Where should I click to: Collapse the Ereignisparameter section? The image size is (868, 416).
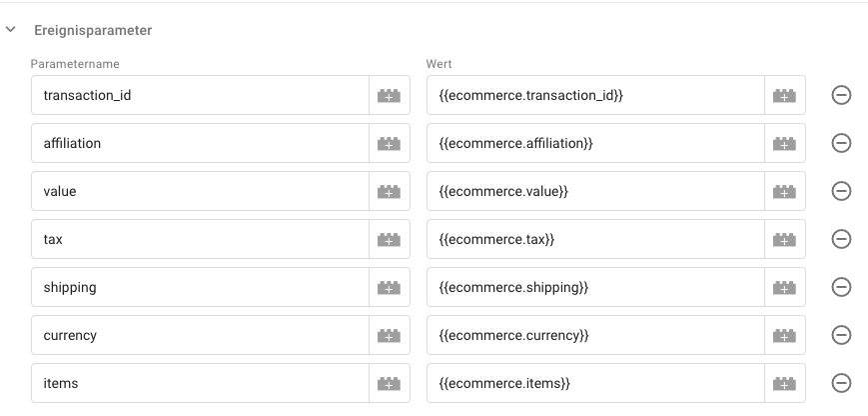click(x=11, y=29)
